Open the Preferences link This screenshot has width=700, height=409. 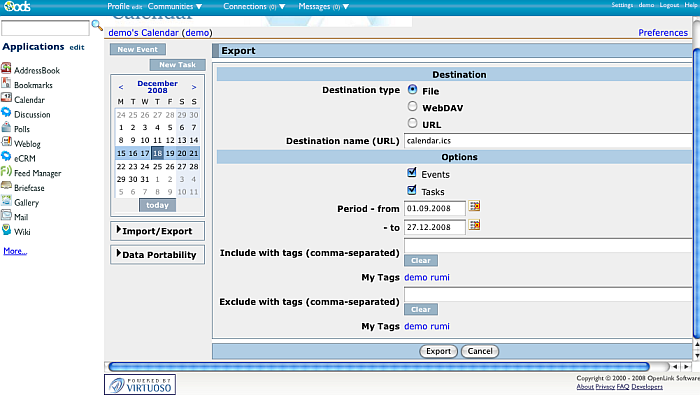pos(663,33)
